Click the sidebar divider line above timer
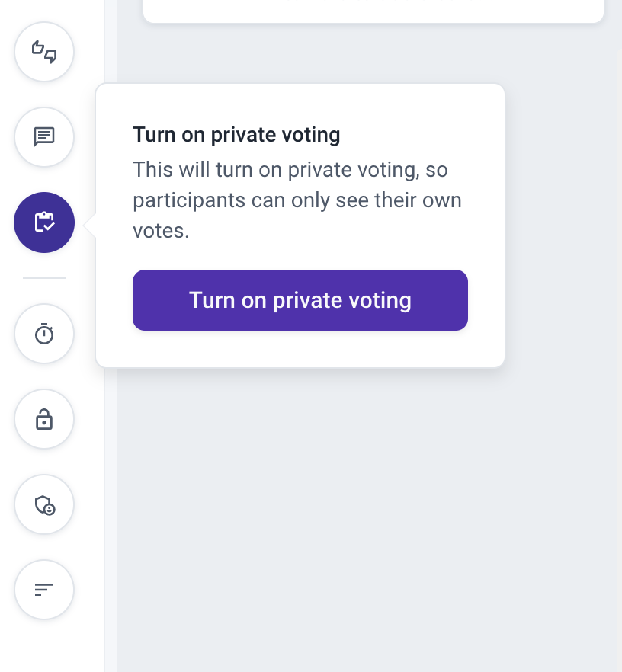Image resolution: width=622 pixels, height=672 pixels. pyautogui.click(x=44, y=278)
